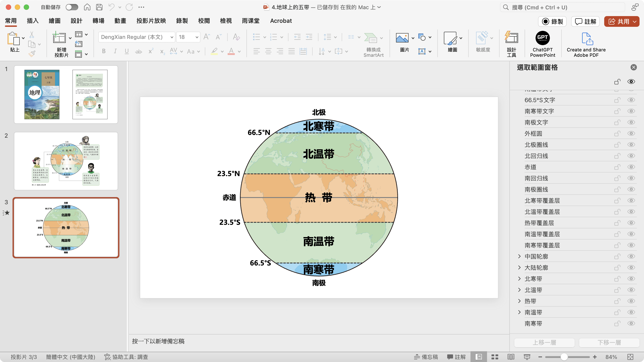Click the Save icon in title bar
Screen dimensions: 644x362
click(99, 7)
